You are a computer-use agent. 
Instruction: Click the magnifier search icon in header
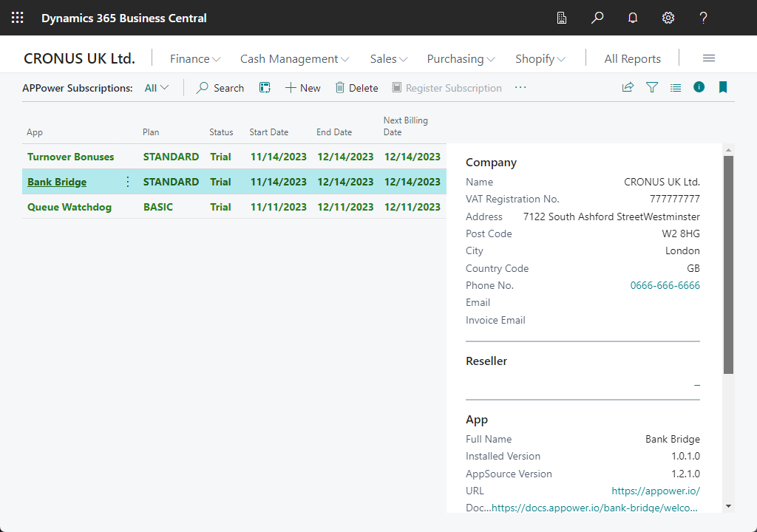point(597,18)
